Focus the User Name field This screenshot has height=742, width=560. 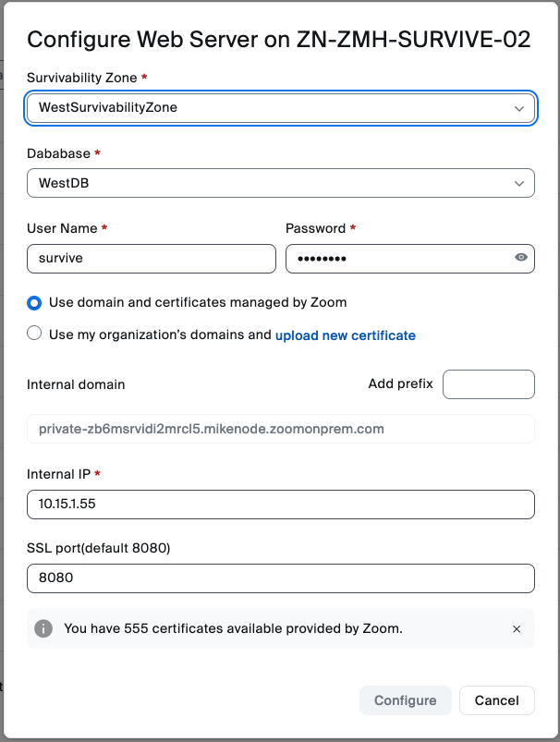[152, 259]
